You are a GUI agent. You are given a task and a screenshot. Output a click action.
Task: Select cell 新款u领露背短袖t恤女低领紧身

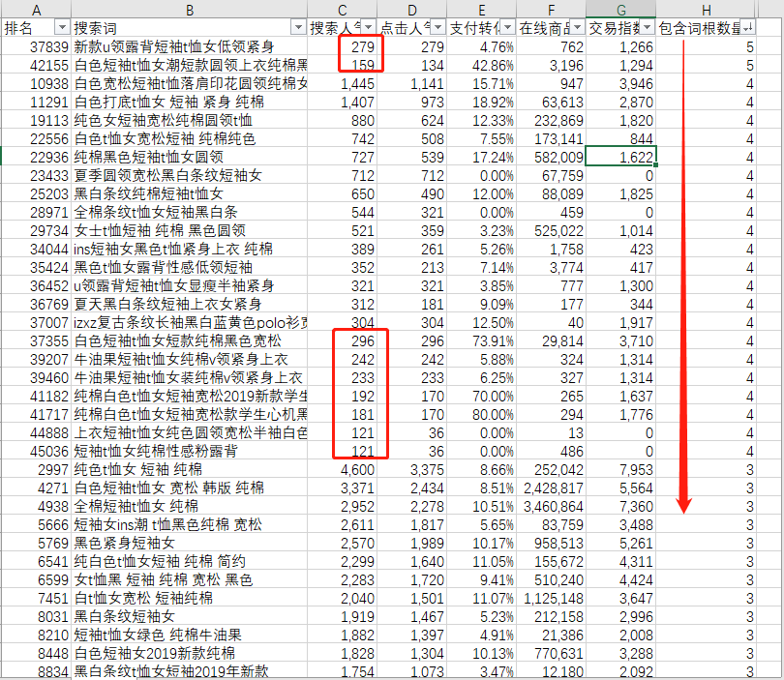(x=189, y=47)
